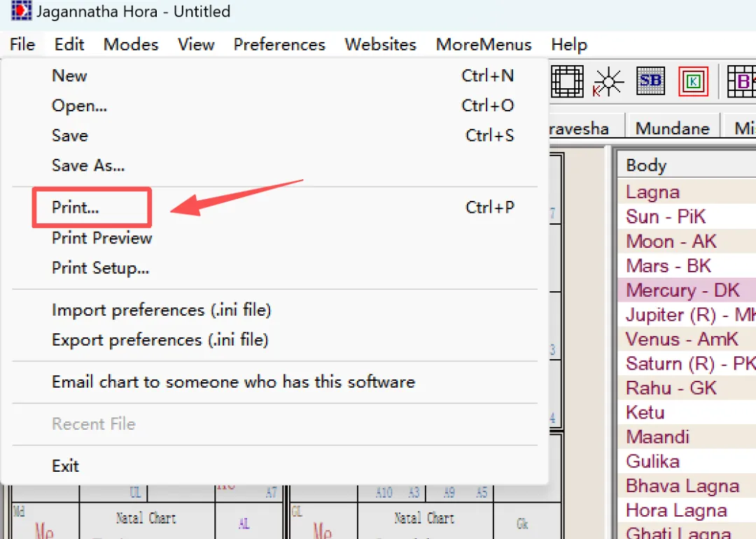This screenshot has height=539, width=756.
Task: Choose Open... from the File menu
Action: click(275, 106)
